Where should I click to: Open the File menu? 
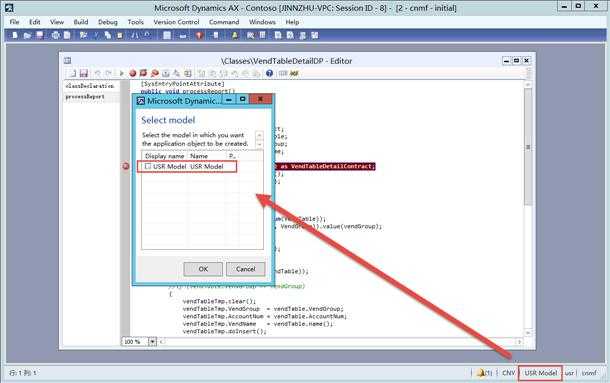[14, 22]
